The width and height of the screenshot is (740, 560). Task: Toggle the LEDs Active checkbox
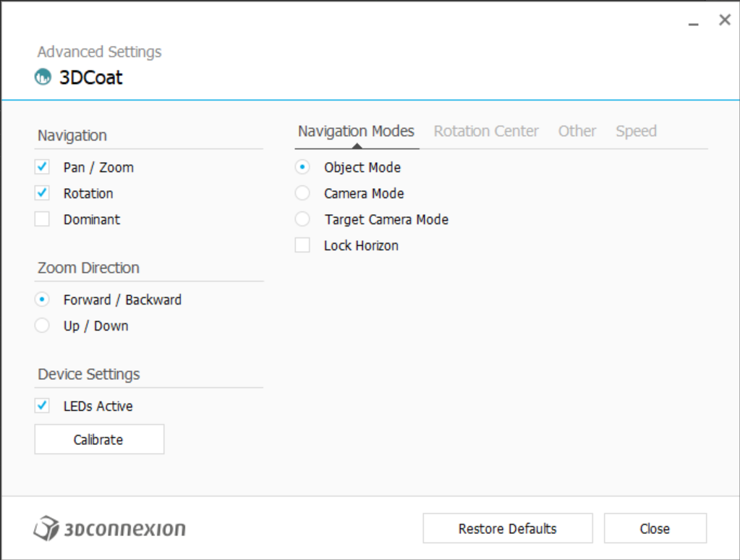pos(42,406)
